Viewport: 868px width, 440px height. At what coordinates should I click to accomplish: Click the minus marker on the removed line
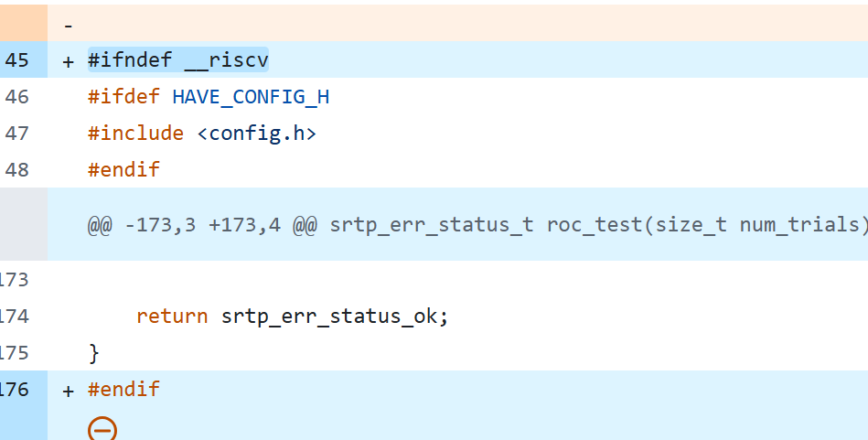(69, 24)
